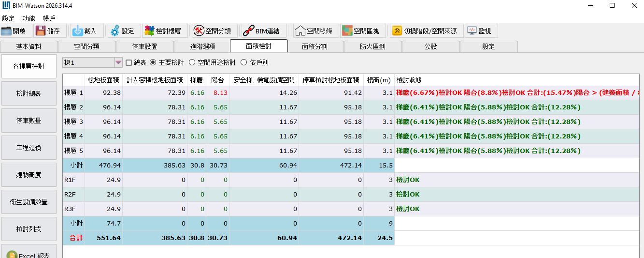Click the 樓高(m) column header
The width and height of the screenshot is (644, 258).
tap(379, 80)
